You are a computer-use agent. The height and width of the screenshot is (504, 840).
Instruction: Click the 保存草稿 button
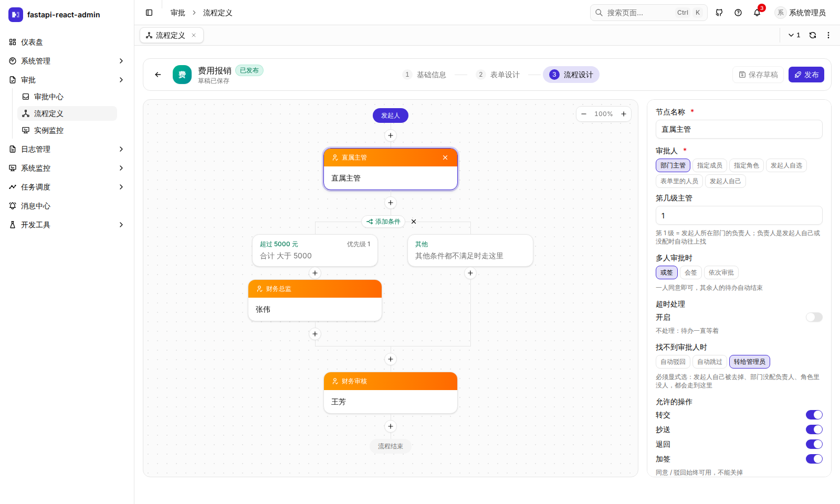[x=758, y=75]
